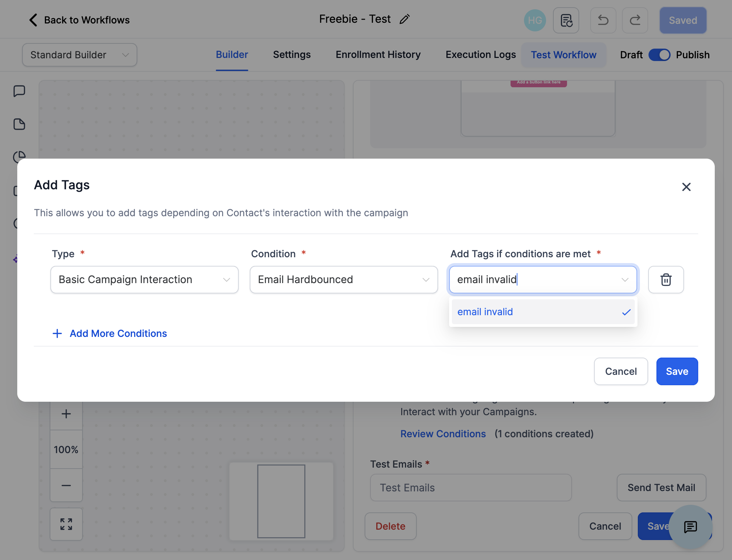Open the Standard Builder dropdown

tap(80, 55)
